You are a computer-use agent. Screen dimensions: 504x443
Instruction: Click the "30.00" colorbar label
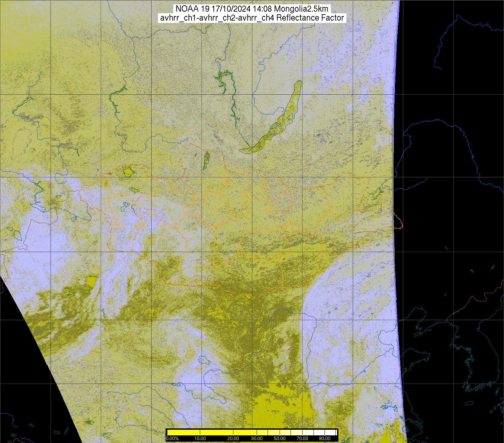(257, 439)
